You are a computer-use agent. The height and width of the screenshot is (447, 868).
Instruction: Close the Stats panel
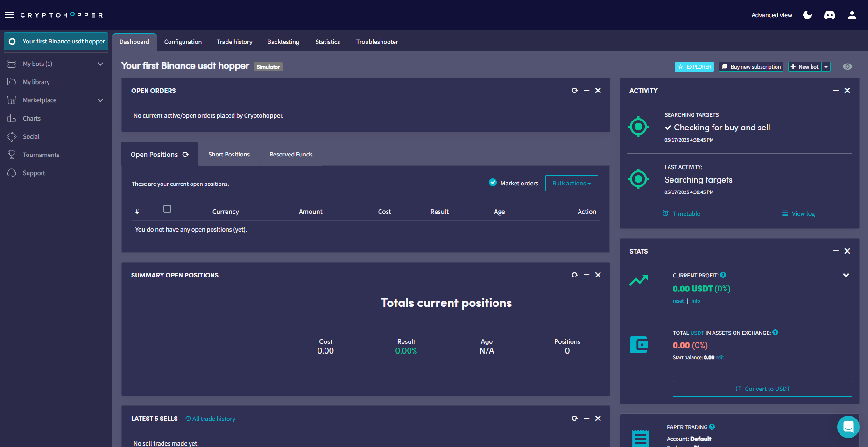click(847, 251)
